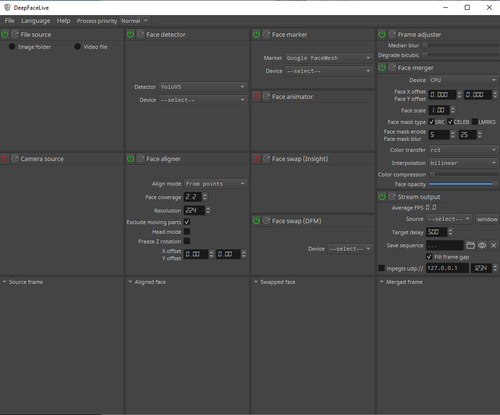The image size is (500, 415).
Task: Reset Stream output settings icon
Action: pos(392,197)
